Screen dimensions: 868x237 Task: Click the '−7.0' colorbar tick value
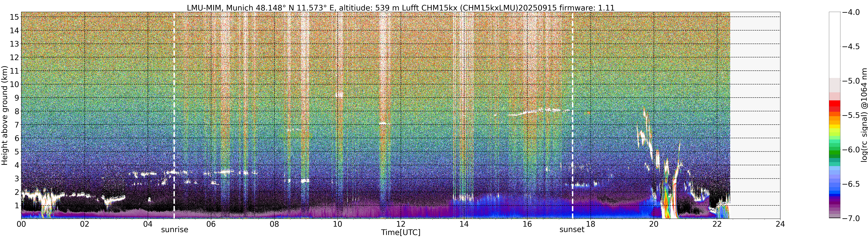[851, 218]
